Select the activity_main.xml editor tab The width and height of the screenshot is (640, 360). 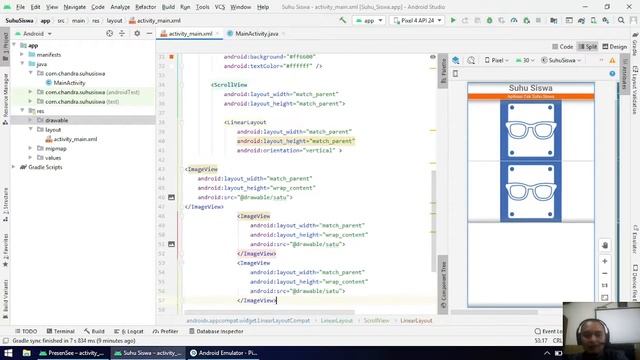tap(191, 33)
